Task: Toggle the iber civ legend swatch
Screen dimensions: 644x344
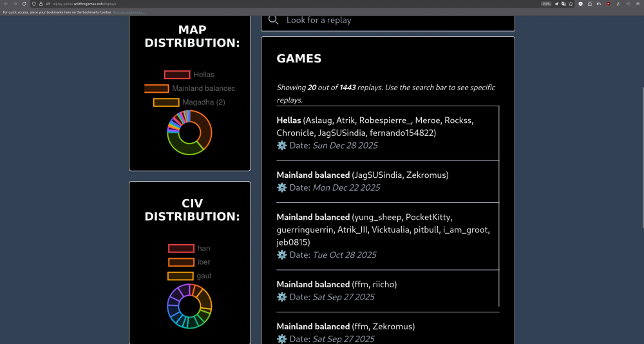Action: tap(181, 262)
